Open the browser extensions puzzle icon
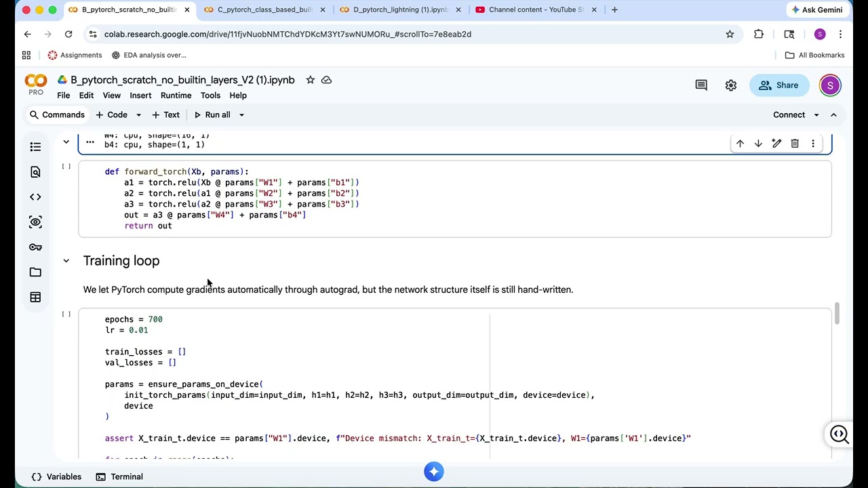This screenshot has width=868, height=488. [x=759, y=34]
